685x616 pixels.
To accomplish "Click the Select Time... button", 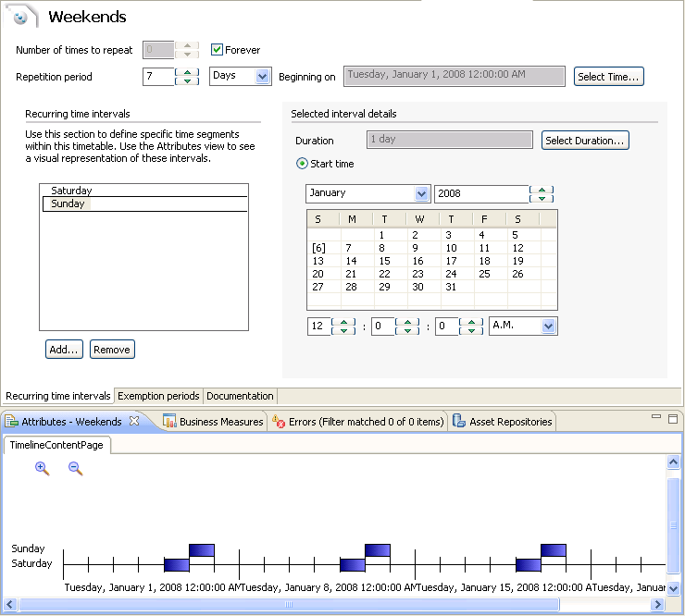I will tap(608, 77).
